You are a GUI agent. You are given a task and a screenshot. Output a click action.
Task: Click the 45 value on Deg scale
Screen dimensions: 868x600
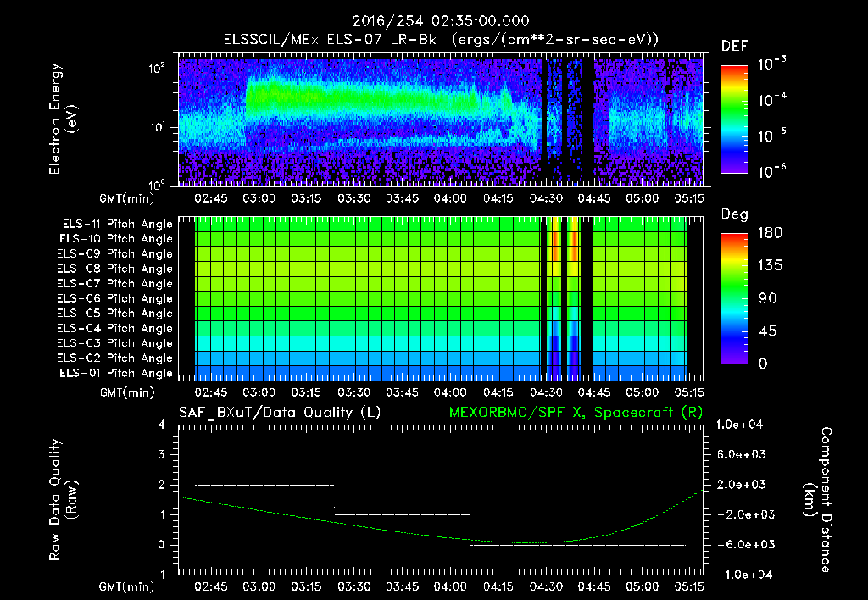tap(767, 331)
